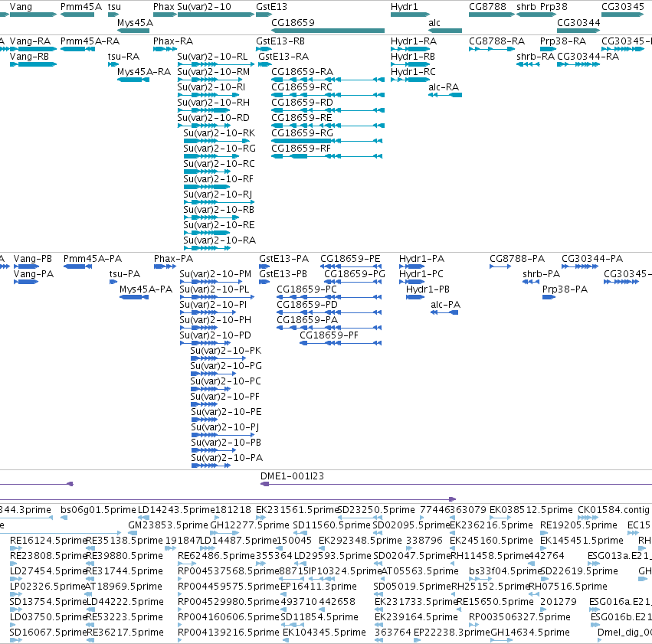Click the ESG013a.E21 EST label
The image size is (652, 644).
[620, 556]
